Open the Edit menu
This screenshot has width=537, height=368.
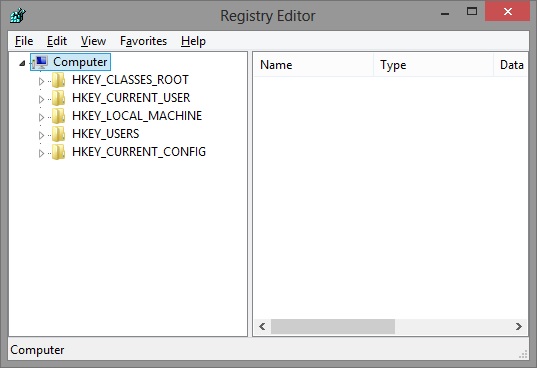(x=57, y=41)
